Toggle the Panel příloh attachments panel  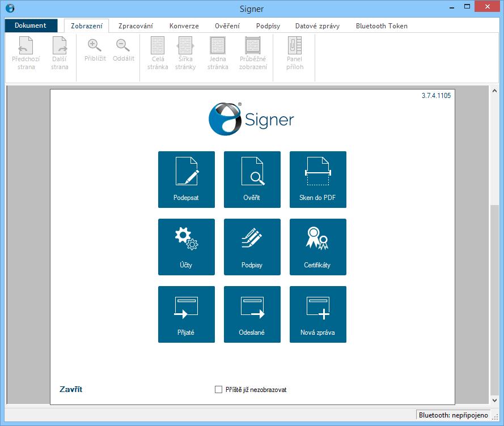pos(295,53)
